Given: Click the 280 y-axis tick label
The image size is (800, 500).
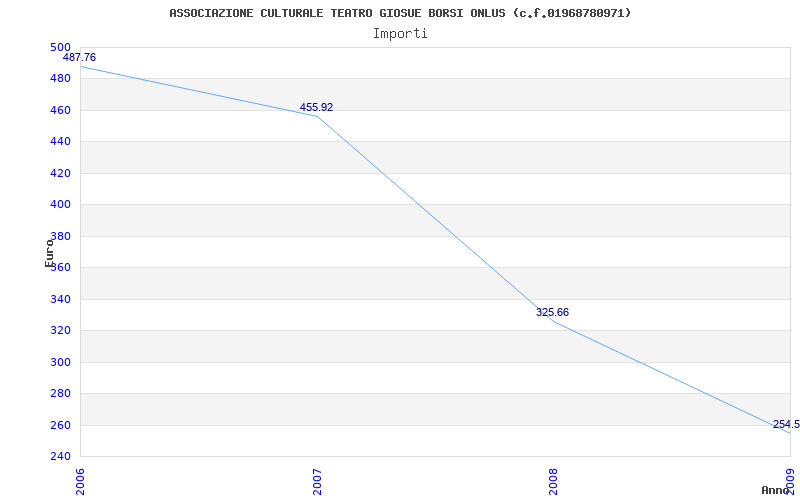Looking at the screenshot, I should 60,393.
